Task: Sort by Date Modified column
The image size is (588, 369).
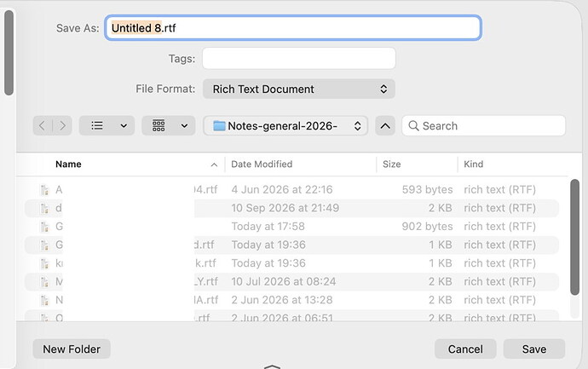Action: click(262, 164)
